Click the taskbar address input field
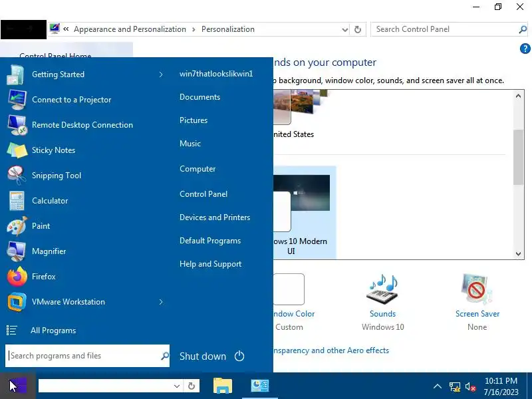 (x=105, y=386)
